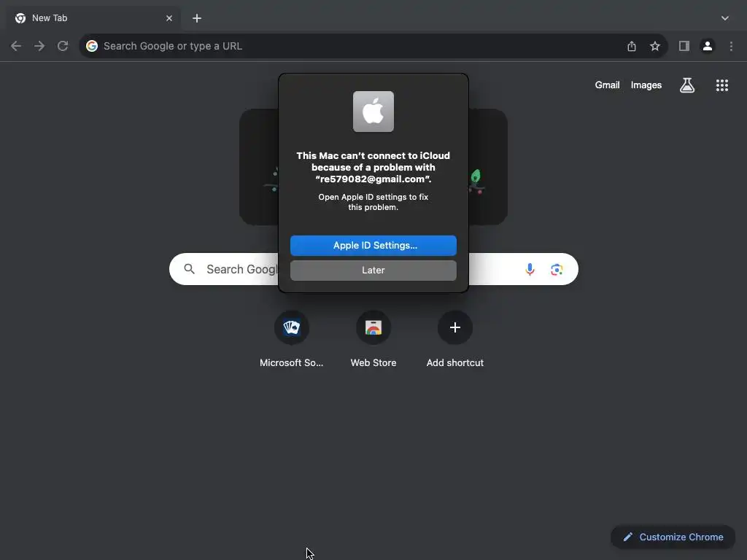Image resolution: width=747 pixels, height=560 pixels.
Task: Select the New Tab tab
Action: (93, 18)
